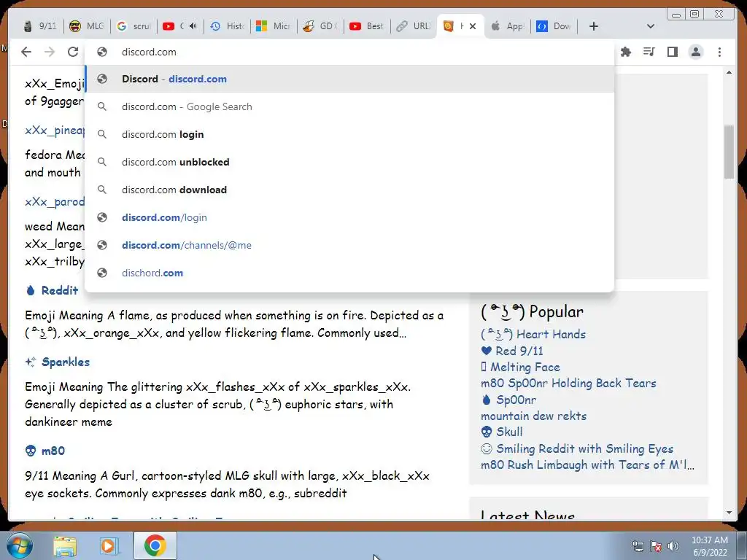Open the discord.com/channels/@me suggestion
The height and width of the screenshot is (560, 747).
(349, 245)
